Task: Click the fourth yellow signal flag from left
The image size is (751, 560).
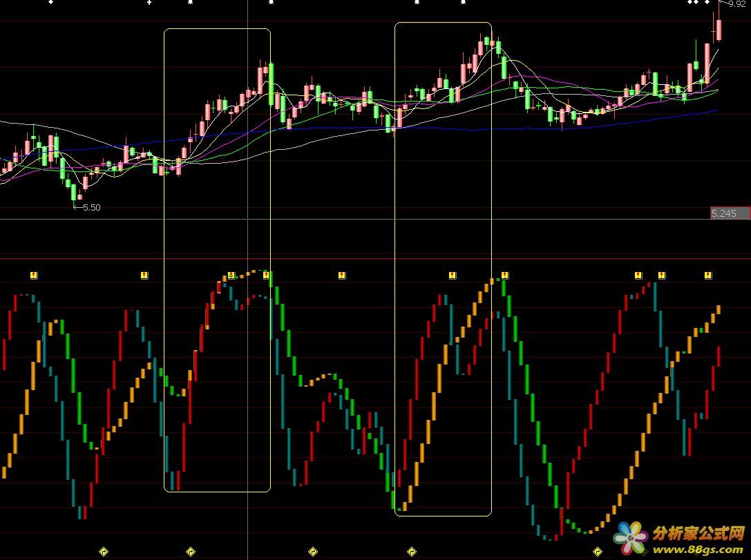Action: click(x=266, y=276)
